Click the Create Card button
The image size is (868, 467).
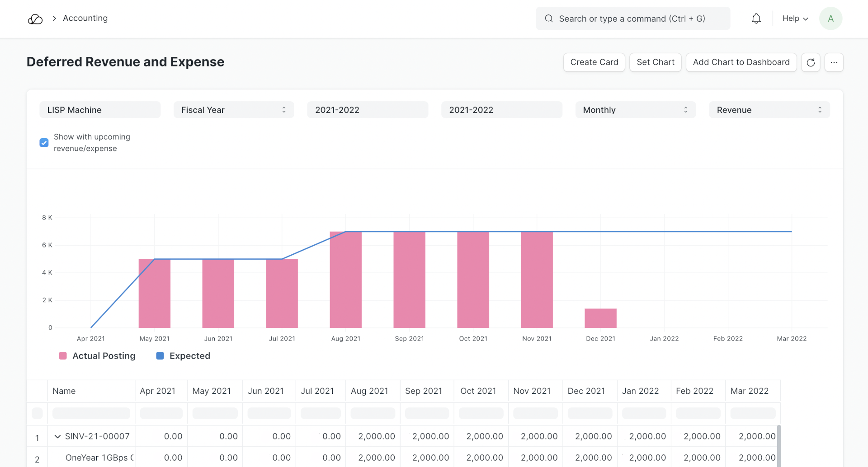[594, 62]
